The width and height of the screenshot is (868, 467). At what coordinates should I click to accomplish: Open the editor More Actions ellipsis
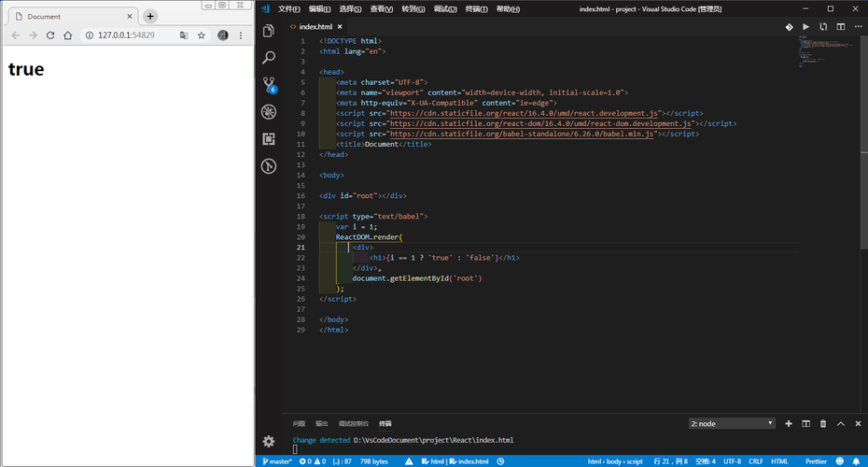pyautogui.click(x=858, y=26)
